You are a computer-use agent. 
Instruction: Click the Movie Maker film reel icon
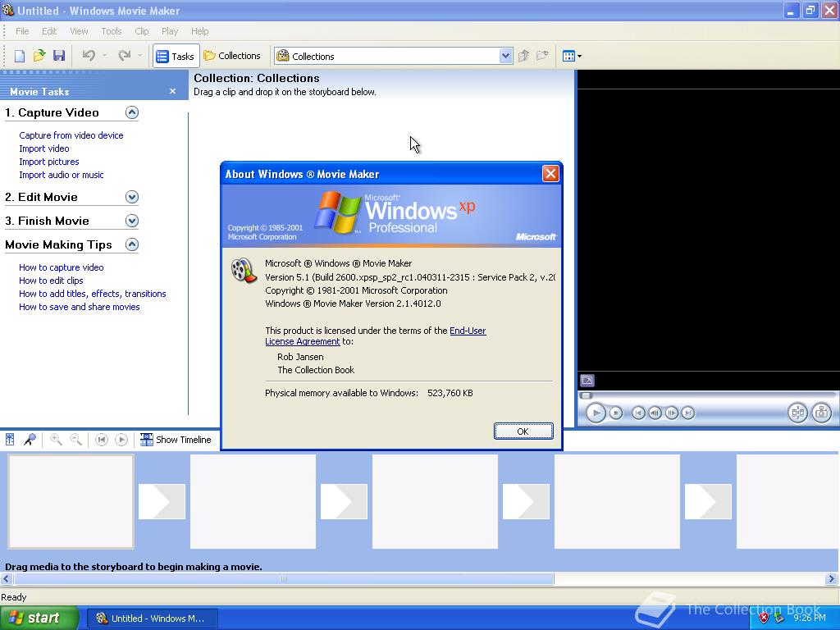(x=244, y=269)
